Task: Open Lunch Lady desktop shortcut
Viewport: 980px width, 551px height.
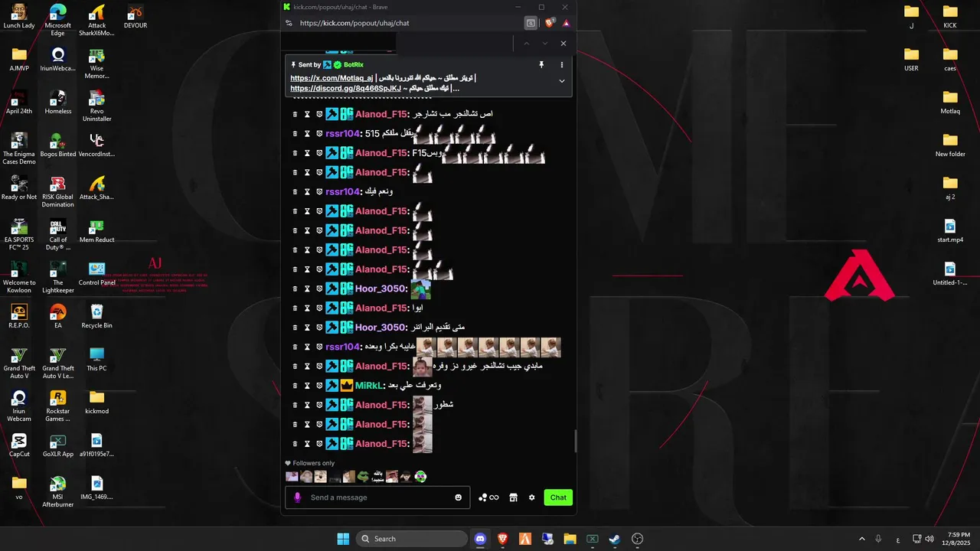Action: pyautogui.click(x=19, y=17)
